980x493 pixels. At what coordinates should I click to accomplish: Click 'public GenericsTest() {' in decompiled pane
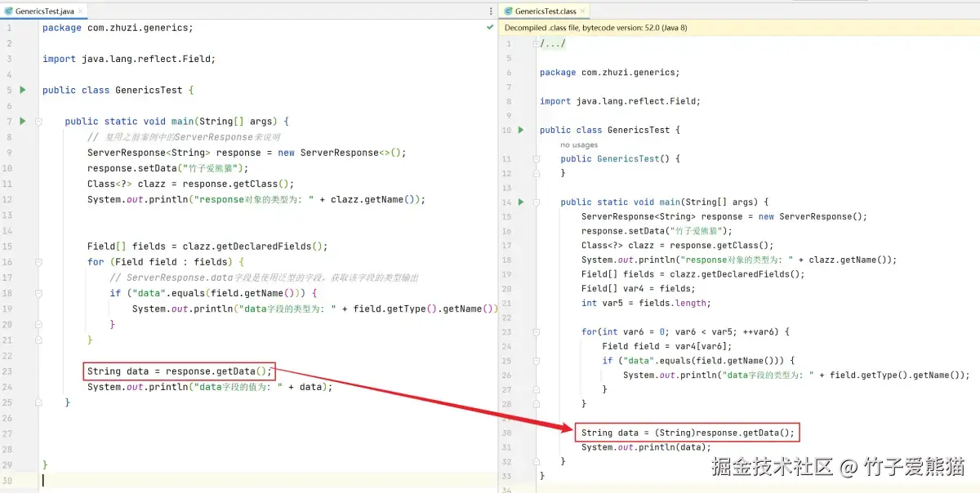[620, 159]
